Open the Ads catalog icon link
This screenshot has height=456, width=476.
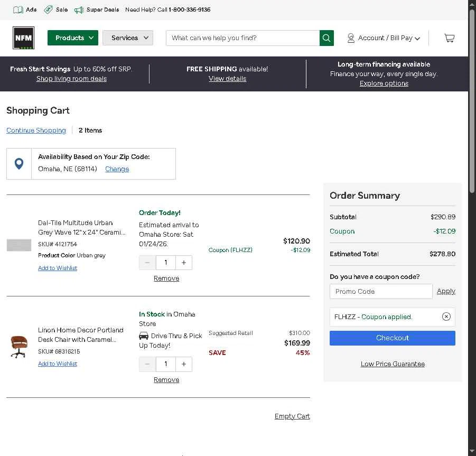[25, 10]
